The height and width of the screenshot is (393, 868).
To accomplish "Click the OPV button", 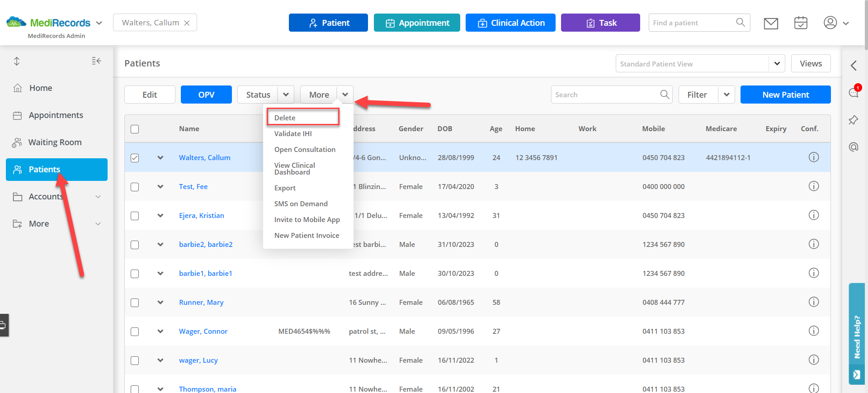I will point(206,95).
